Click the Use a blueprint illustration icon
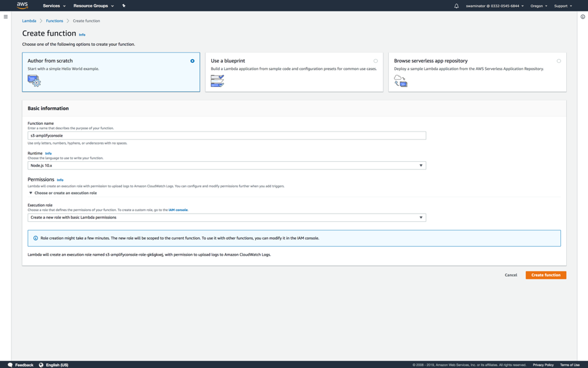 [x=217, y=80]
